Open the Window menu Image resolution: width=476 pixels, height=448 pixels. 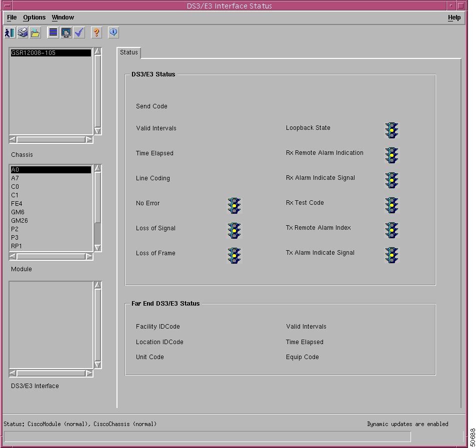click(63, 17)
